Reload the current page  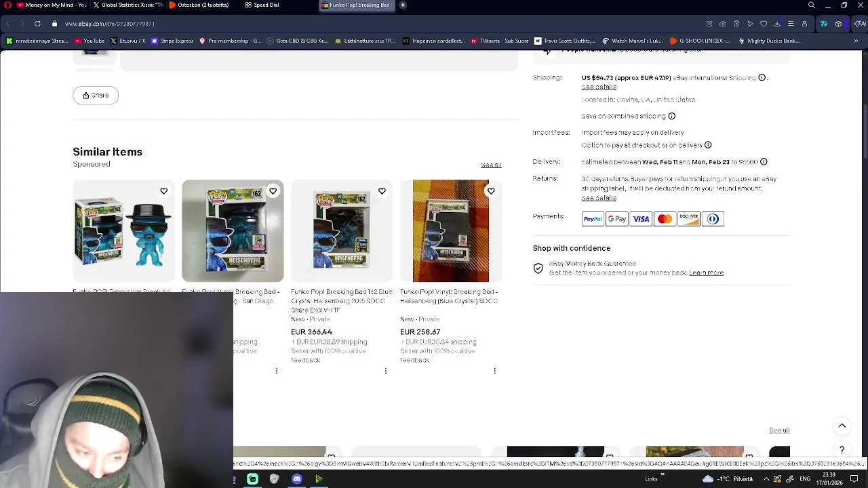pyautogui.click(x=37, y=24)
